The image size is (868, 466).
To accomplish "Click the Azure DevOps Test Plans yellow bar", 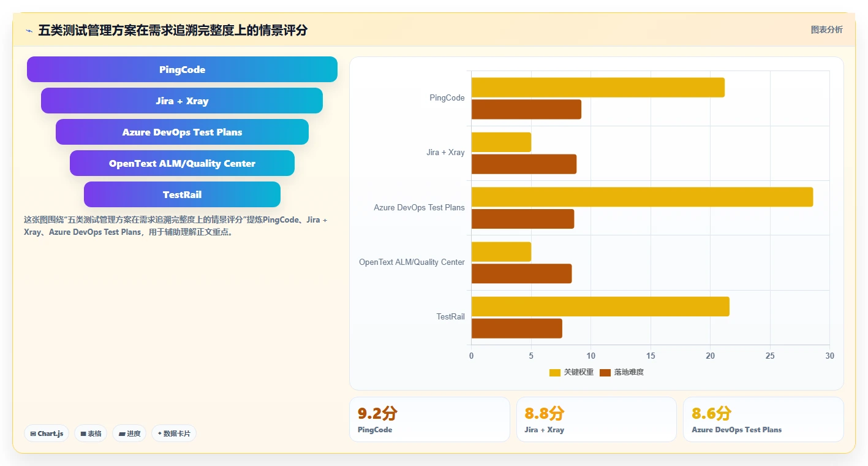I will tap(642, 197).
